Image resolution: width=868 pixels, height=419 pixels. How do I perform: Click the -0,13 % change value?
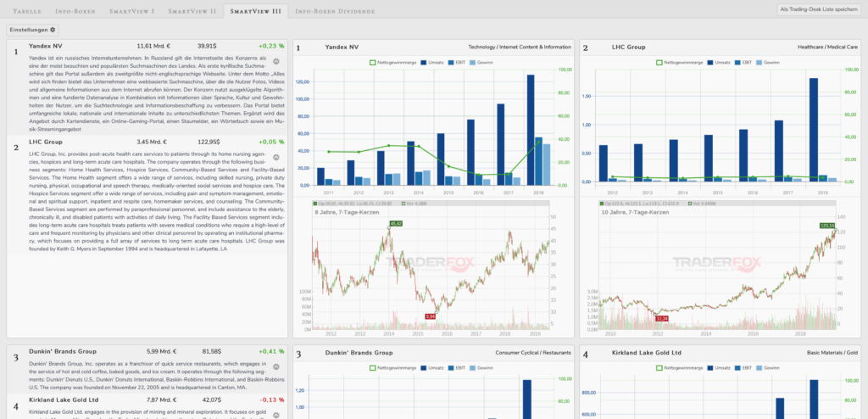(271, 399)
